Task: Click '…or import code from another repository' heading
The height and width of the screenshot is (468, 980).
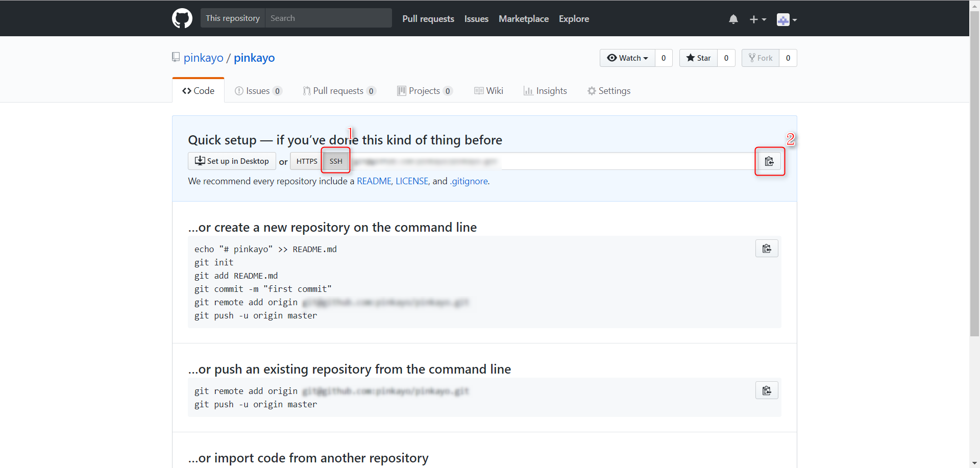Action: click(x=308, y=458)
